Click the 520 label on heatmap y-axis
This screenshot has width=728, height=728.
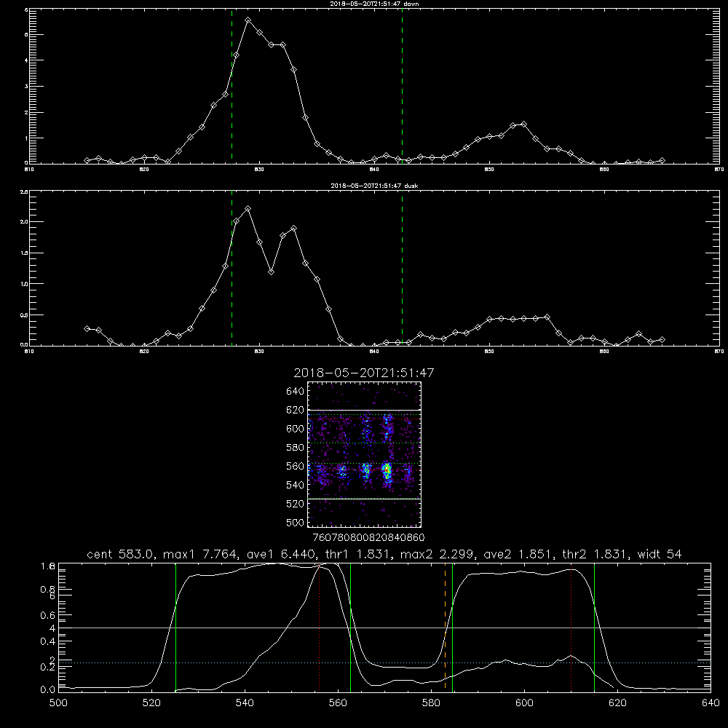[296, 504]
